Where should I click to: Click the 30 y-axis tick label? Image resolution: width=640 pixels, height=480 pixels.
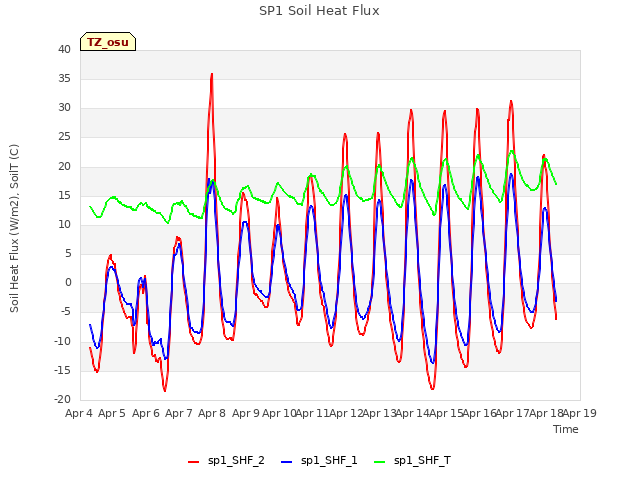tap(64, 108)
